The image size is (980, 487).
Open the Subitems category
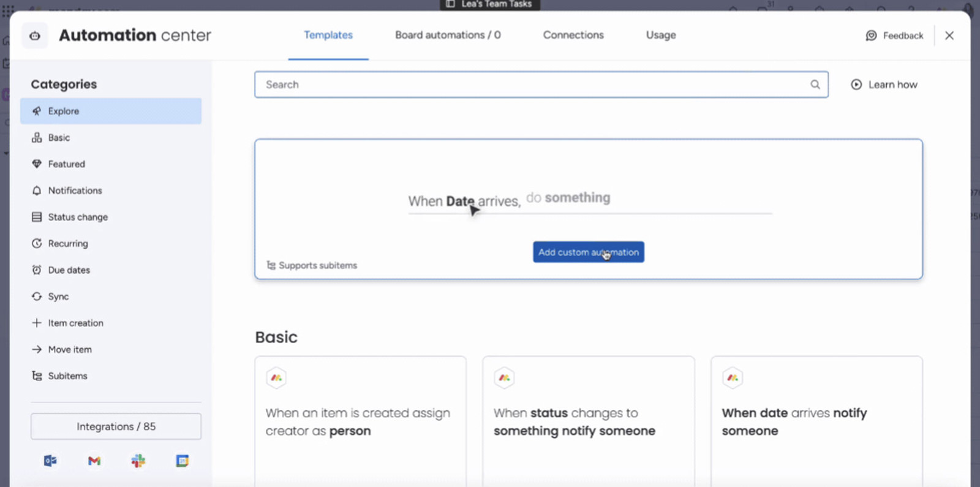pos(67,376)
